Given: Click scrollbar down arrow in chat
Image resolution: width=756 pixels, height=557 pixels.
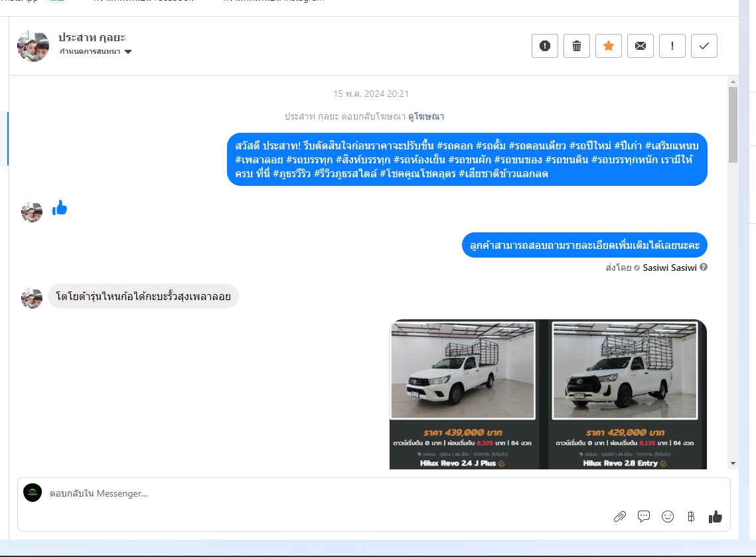Looking at the screenshot, I should [x=733, y=463].
